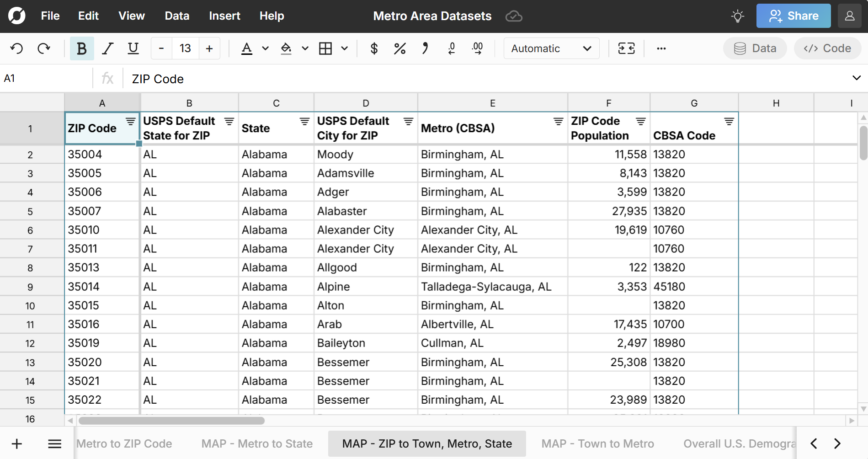Screen dimensions: 868x459
Task: Select the text color swatch
Action: pyautogui.click(x=246, y=48)
